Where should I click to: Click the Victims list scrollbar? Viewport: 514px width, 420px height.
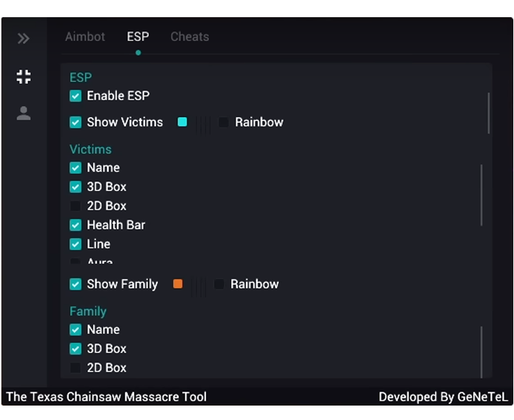pos(482,195)
